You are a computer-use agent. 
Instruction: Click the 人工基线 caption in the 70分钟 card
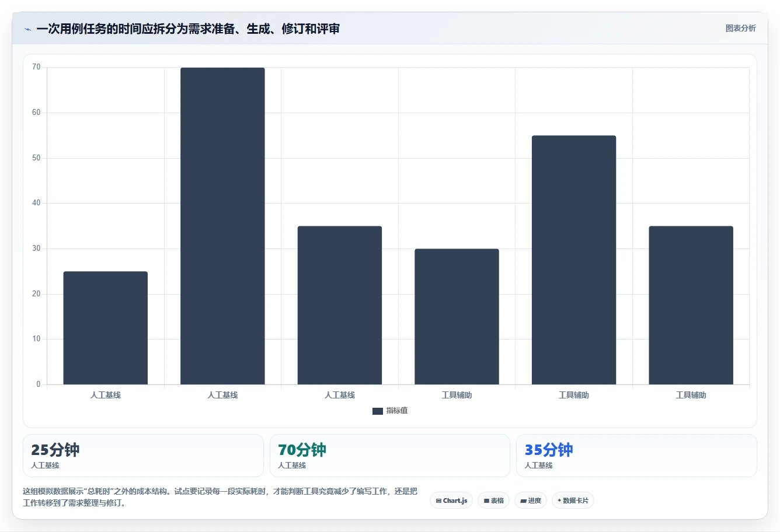coord(292,466)
